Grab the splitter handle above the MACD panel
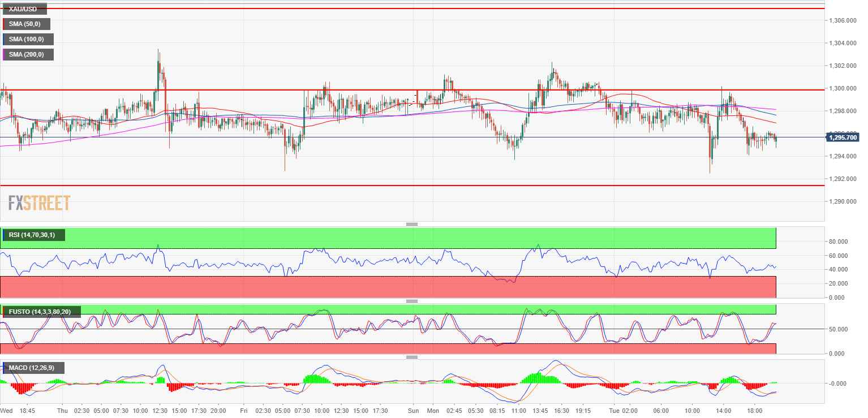The height and width of the screenshot is (418, 868). 412,357
